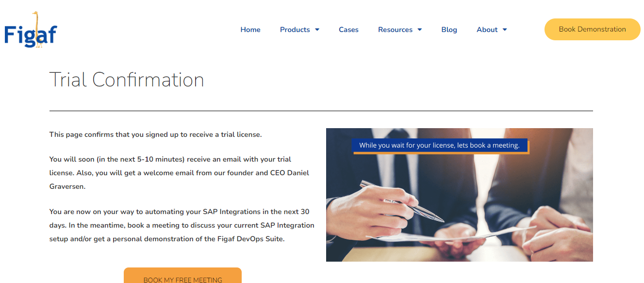Open the Products menu item
This screenshot has height=283, width=644.
(x=295, y=30)
